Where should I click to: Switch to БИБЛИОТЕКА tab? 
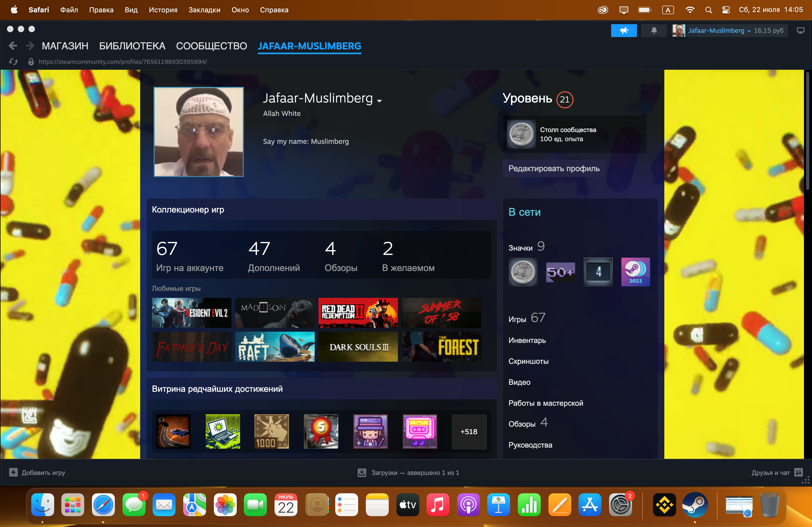[132, 46]
